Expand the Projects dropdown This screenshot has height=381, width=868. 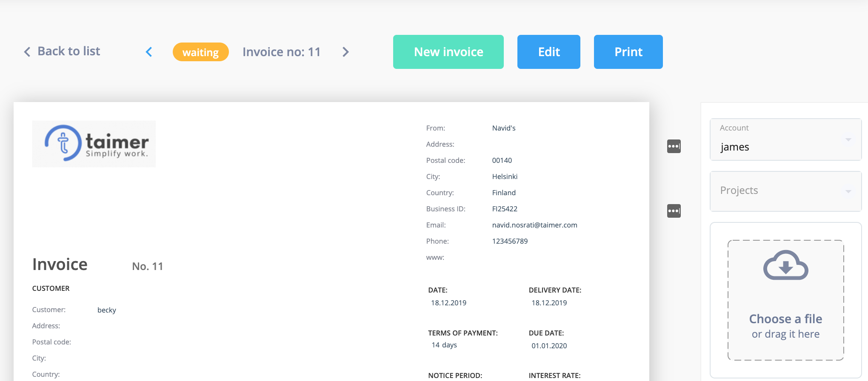coord(786,191)
